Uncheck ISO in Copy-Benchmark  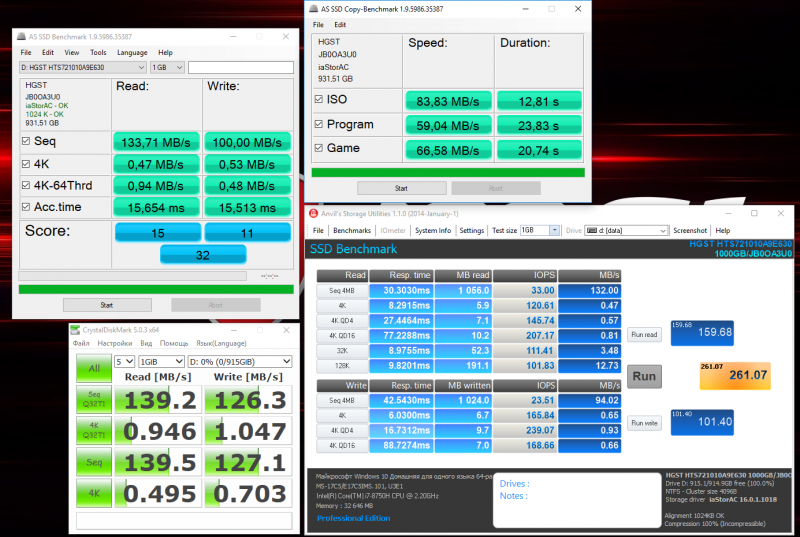pyautogui.click(x=319, y=99)
